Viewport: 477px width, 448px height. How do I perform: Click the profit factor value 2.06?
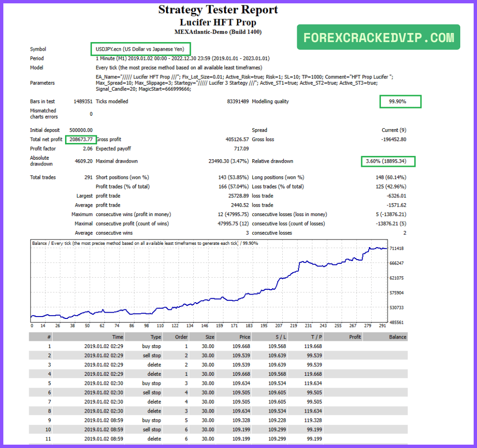(88, 149)
